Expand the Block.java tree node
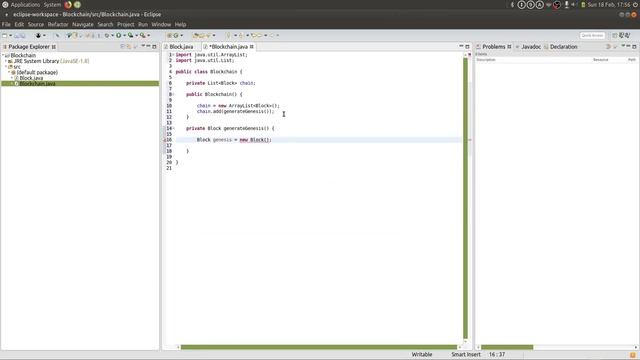 12,78
